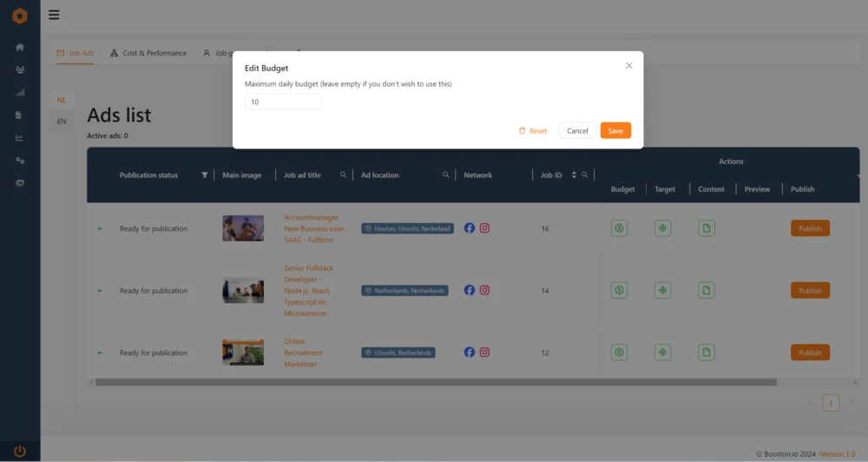This screenshot has width=868, height=462.
Task: Open target icon for job ID 14
Action: 662,291
